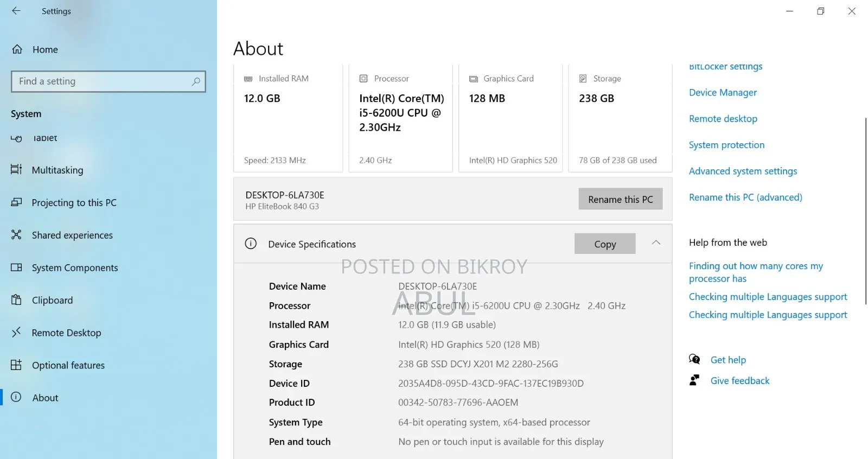The image size is (868, 459).
Task: Click the 78 GB of 238 GB used text
Action: click(618, 161)
